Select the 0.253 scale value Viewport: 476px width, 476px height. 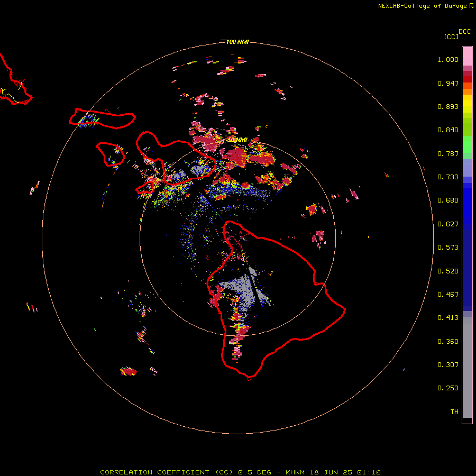coord(448,388)
